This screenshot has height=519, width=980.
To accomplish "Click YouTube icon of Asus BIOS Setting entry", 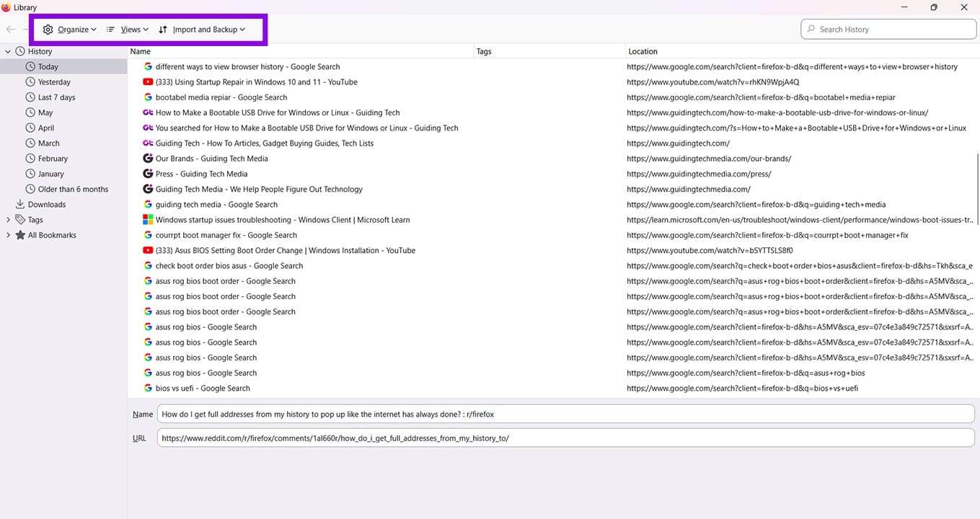I will pyautogui.click(x=148, y=251).
